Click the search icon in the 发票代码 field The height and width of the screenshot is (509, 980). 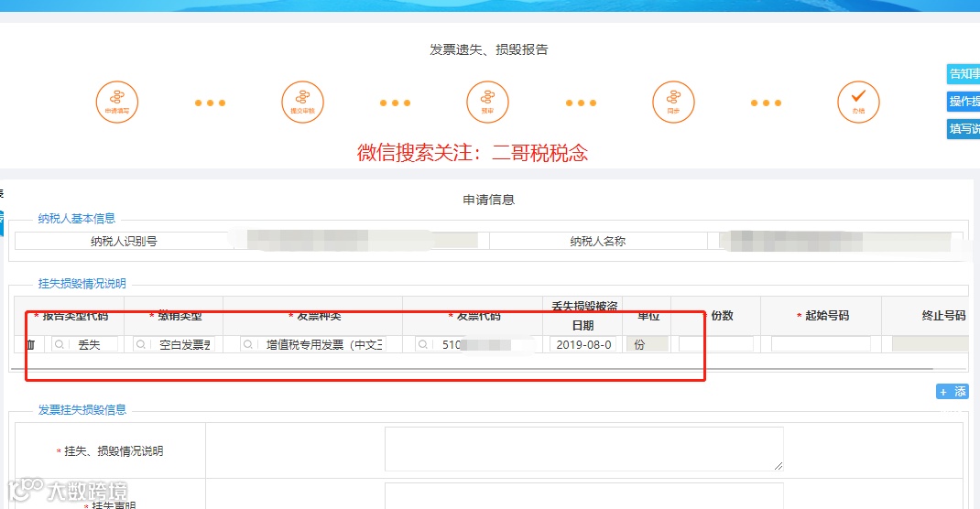[x=423, y=344]
